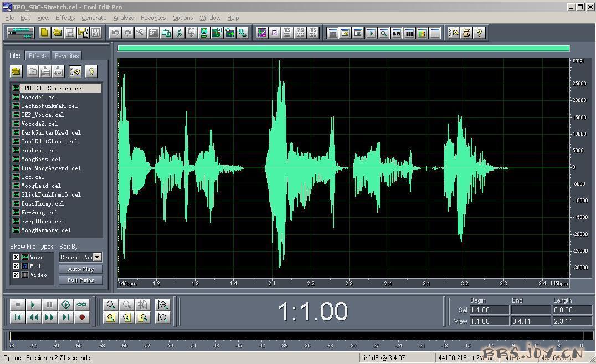
Task: Pause playback using the Pause button
Action: coord(49,305)
